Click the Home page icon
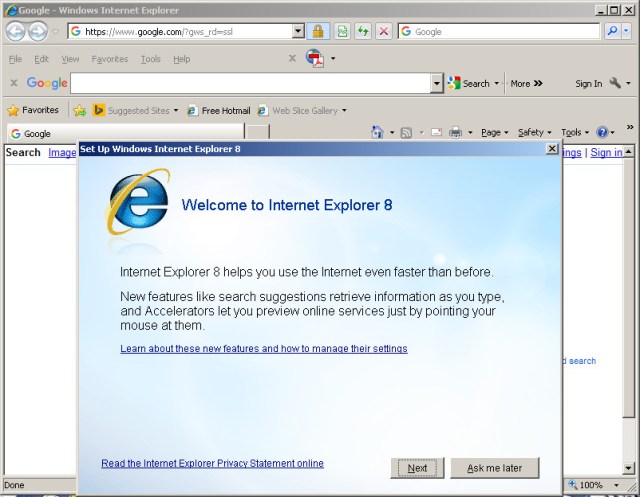640x497 pixels. (377, 132)
